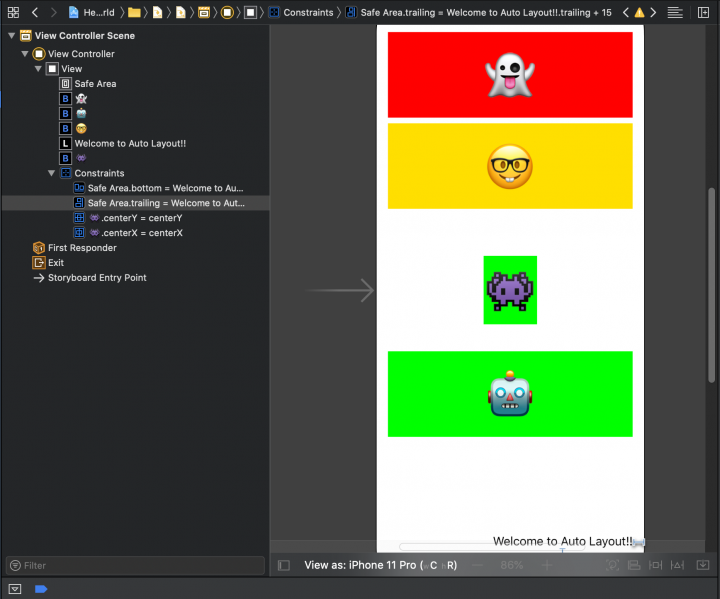Select the .centerX = centerX constraint

point(135,233)
